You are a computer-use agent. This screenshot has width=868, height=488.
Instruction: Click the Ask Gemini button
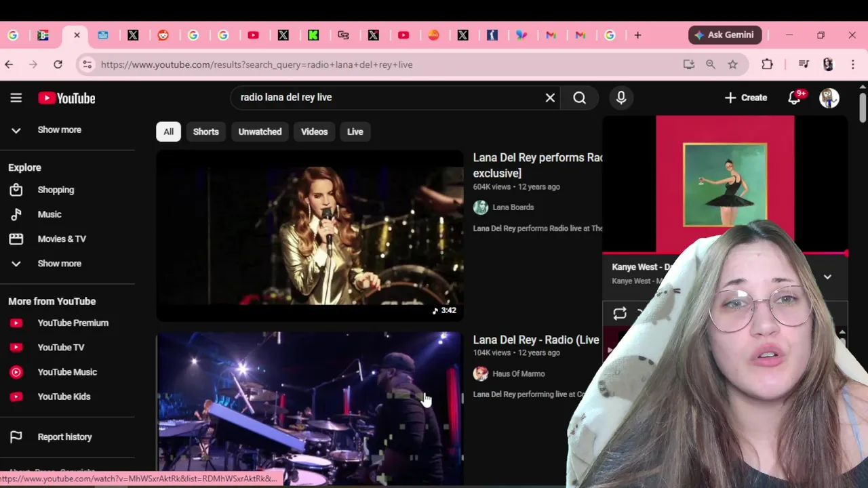click(725, 35)
